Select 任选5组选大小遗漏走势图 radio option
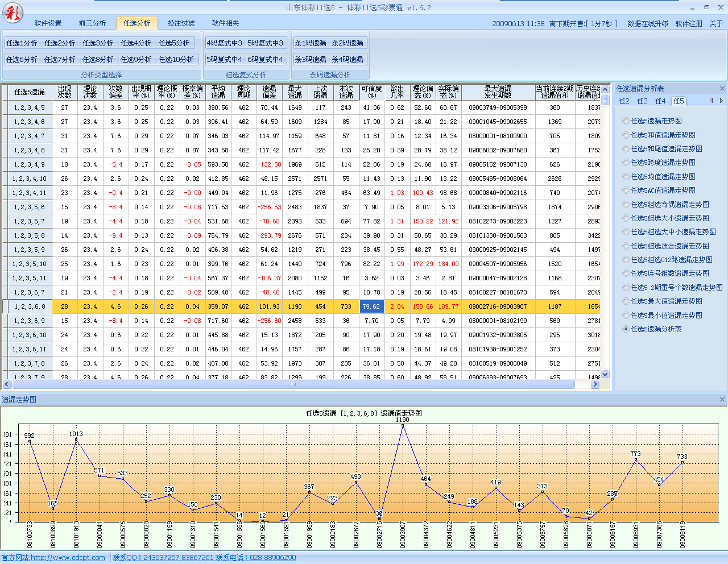This screenshot has width=728, height=564. (665, 218)
